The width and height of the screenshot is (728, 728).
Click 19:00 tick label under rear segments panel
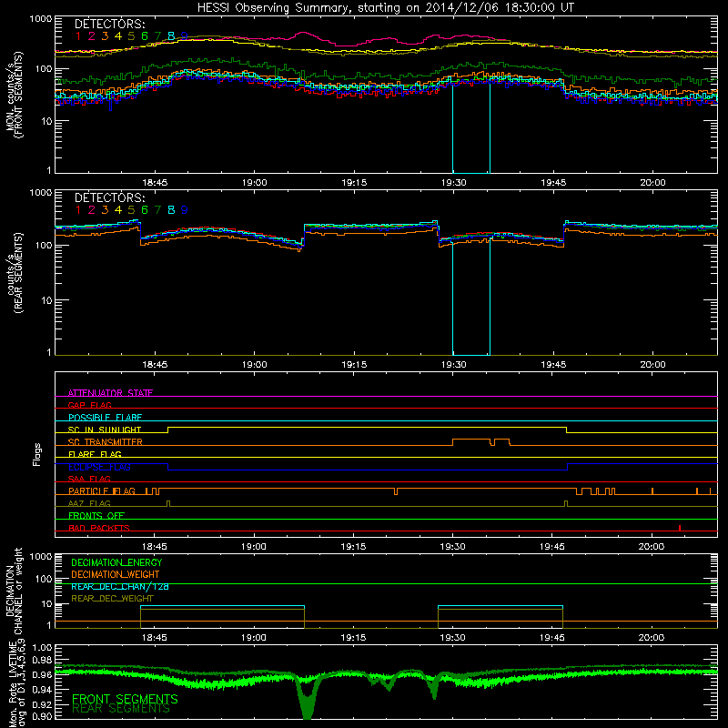click(x=255, y=365)
